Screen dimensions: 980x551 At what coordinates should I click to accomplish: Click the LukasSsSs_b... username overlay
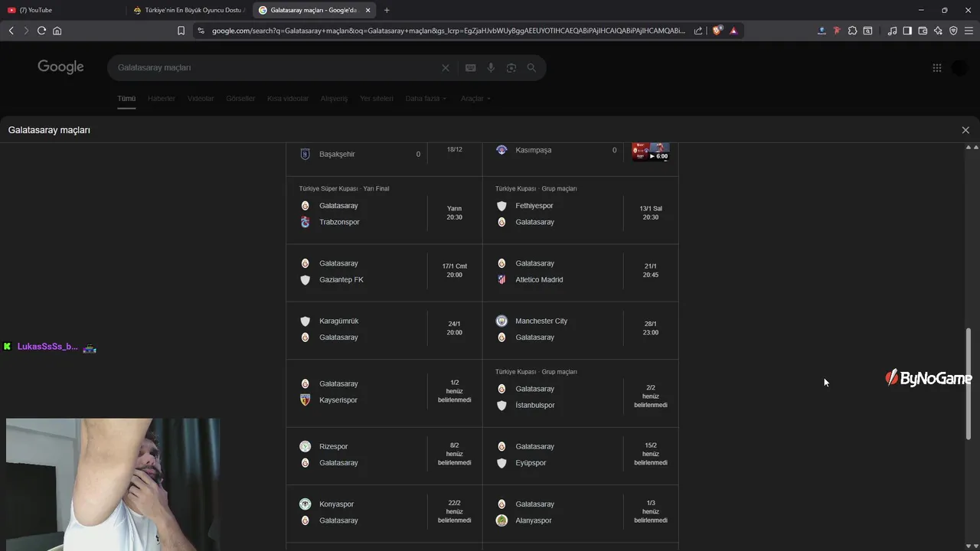[47, 347]
